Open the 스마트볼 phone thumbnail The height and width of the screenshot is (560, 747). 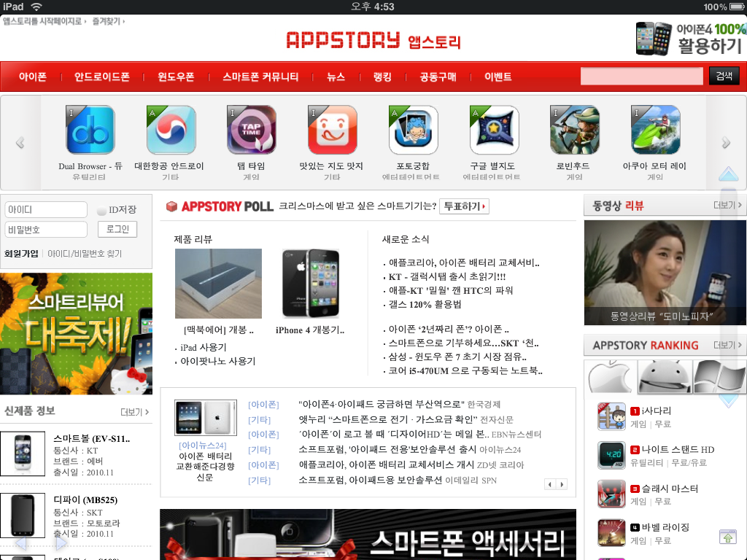[23, 454]
